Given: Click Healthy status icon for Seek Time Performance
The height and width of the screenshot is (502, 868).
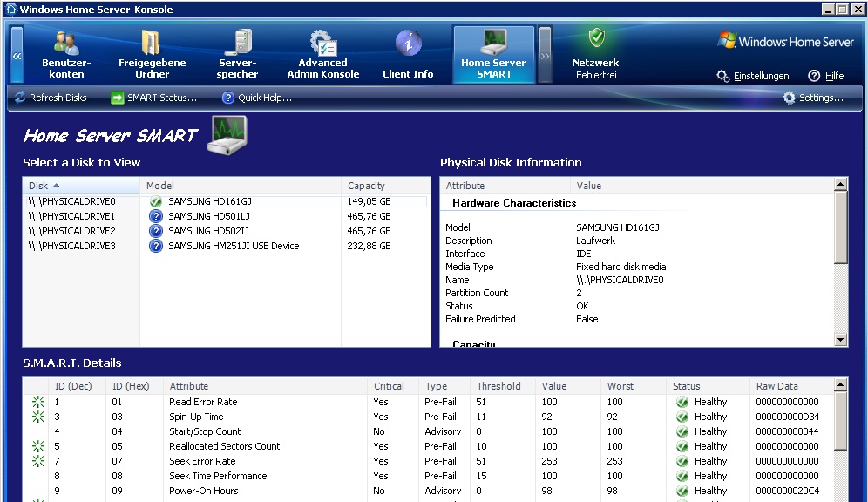Looking at the screenshot, I should (x=682, y=476).
